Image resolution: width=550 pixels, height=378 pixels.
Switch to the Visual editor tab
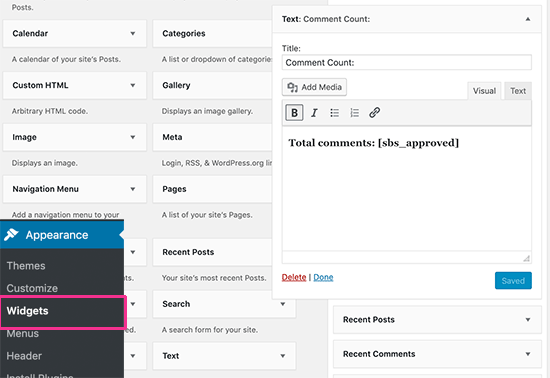(x=484, y=91)
